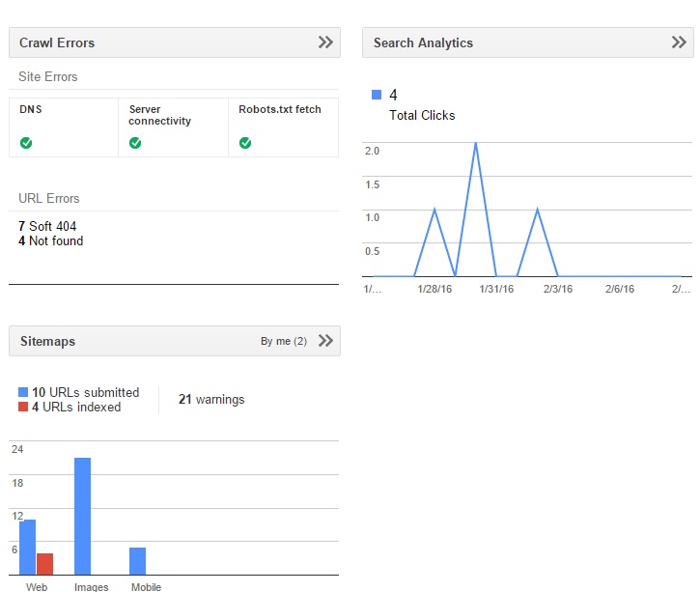
Task: View the 4 Not found errors
Action: click(51, 240)
